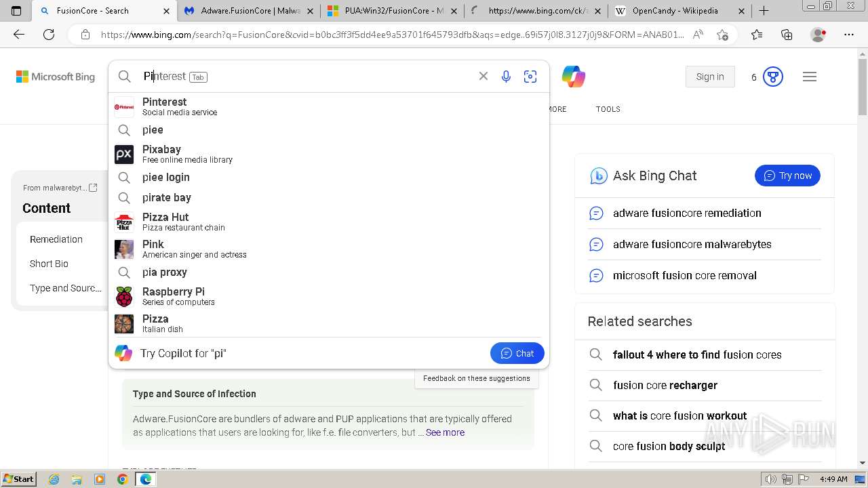Select 'piee' suggestion
The width and height of the screenshot is (868, 488).
[x=329, y=130]
